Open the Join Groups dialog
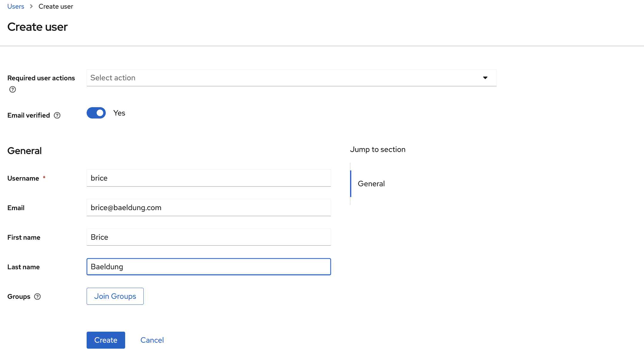Screen dimensions: 644x360 click(115, 296)
